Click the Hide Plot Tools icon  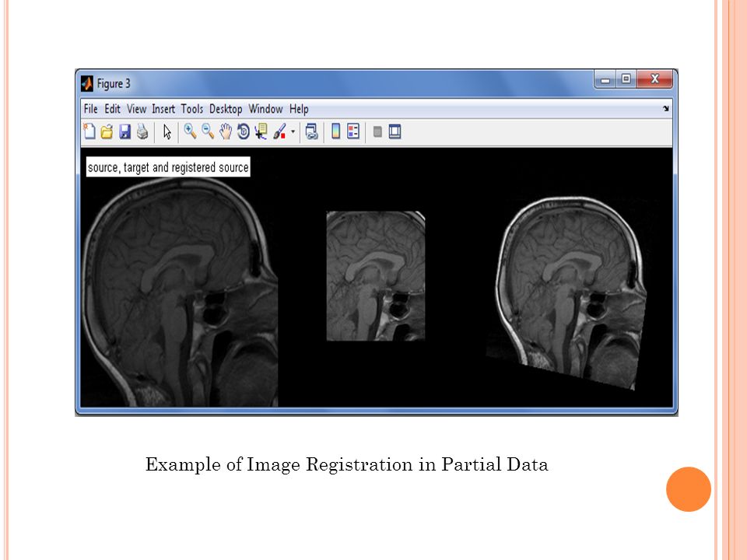click(377, 132)
